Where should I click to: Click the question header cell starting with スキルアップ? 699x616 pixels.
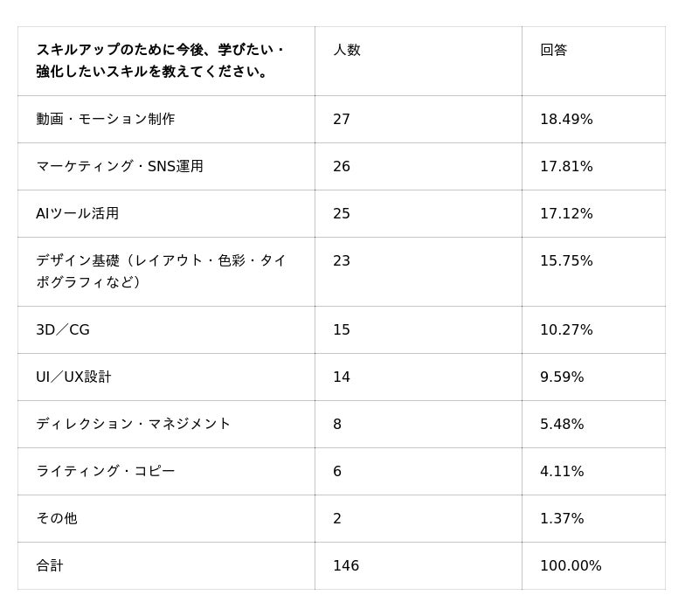pyautogui.click(x=162, y=61)
